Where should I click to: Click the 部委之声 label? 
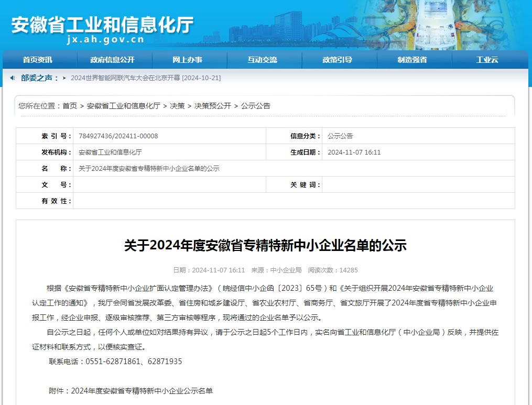39,78
